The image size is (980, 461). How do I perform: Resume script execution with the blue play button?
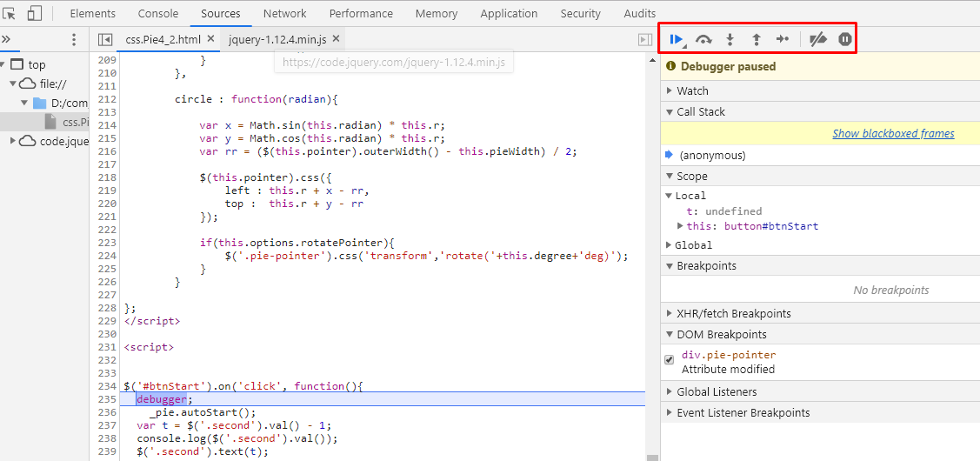[x=677, y=40]
